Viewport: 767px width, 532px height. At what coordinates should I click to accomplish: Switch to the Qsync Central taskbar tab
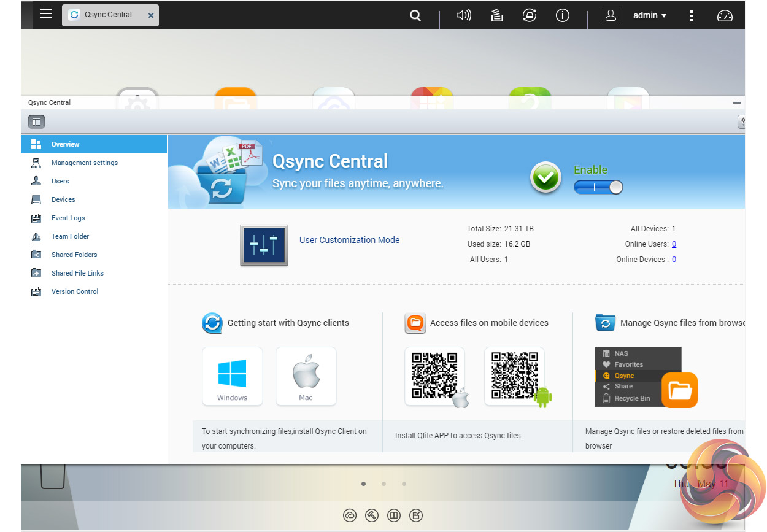(x=110, y=15)
